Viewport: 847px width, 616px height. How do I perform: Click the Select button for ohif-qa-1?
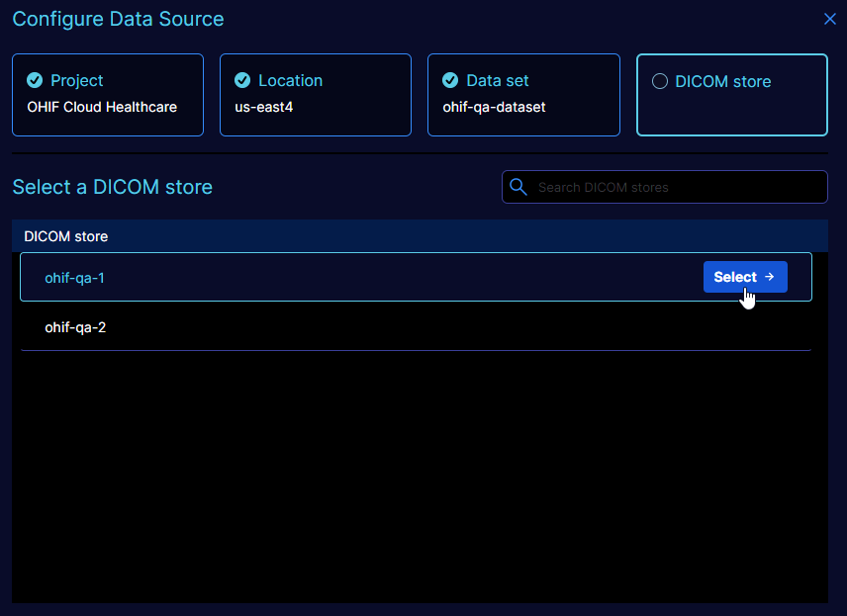[745, 277]
